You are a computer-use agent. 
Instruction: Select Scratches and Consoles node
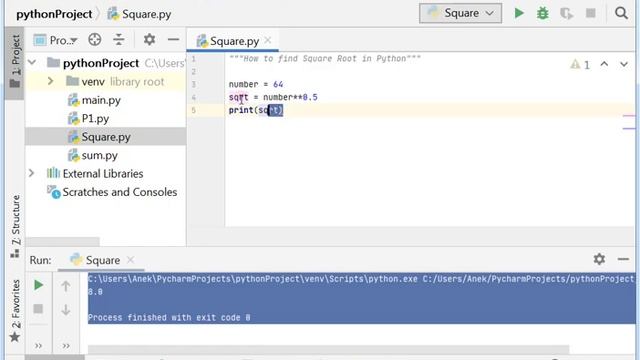point(120,192)
